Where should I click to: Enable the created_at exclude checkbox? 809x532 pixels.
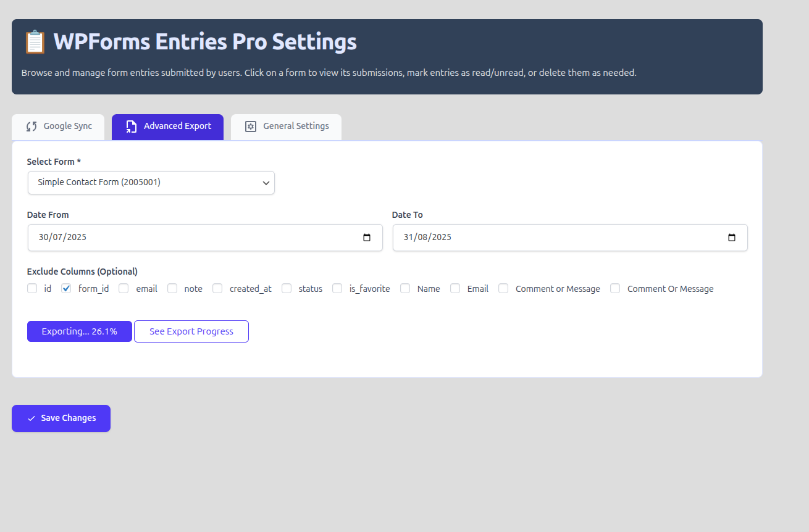coord(217,288)
